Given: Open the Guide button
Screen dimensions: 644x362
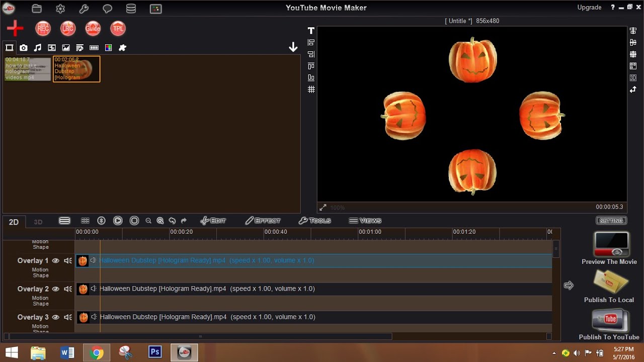Looking at the screenshot, I should click(x=93, y=28).
